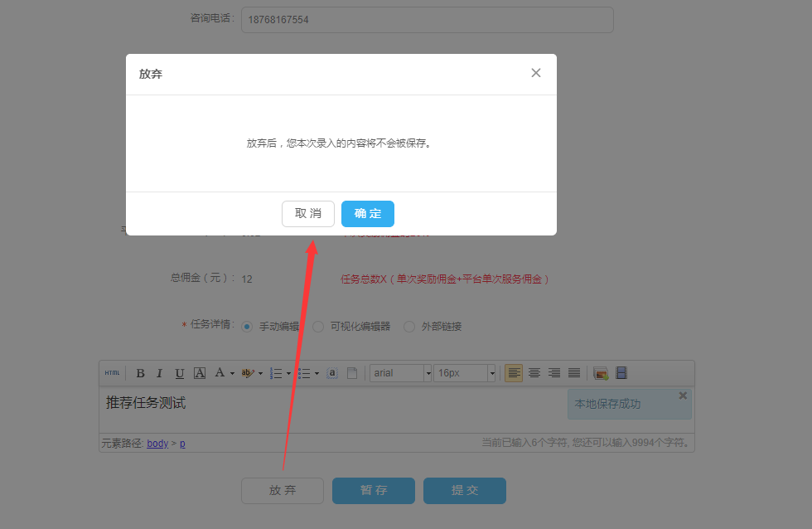
Task: Select the 外部链接 radio option
Action: coord(409,327)
